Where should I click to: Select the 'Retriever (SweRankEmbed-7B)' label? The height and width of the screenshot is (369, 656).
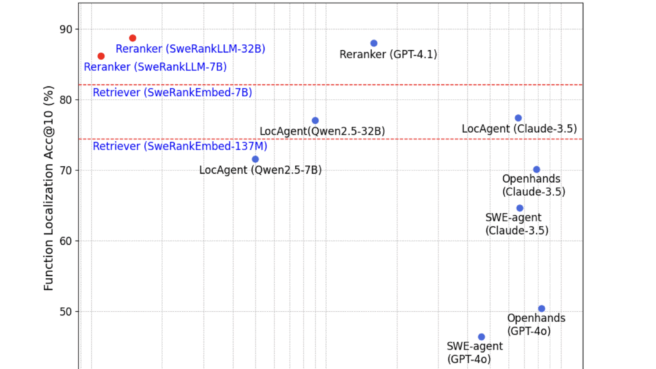click(x=172, y=92)
